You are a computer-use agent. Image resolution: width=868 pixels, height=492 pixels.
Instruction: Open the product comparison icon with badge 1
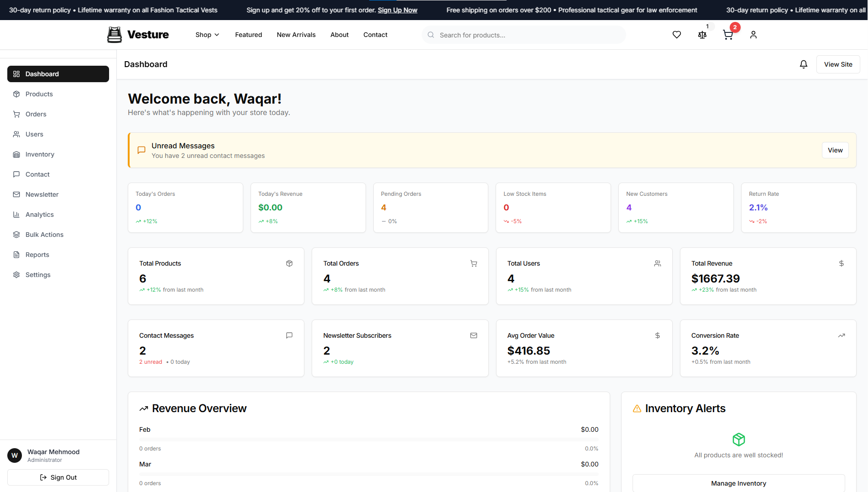coord(702,35)
